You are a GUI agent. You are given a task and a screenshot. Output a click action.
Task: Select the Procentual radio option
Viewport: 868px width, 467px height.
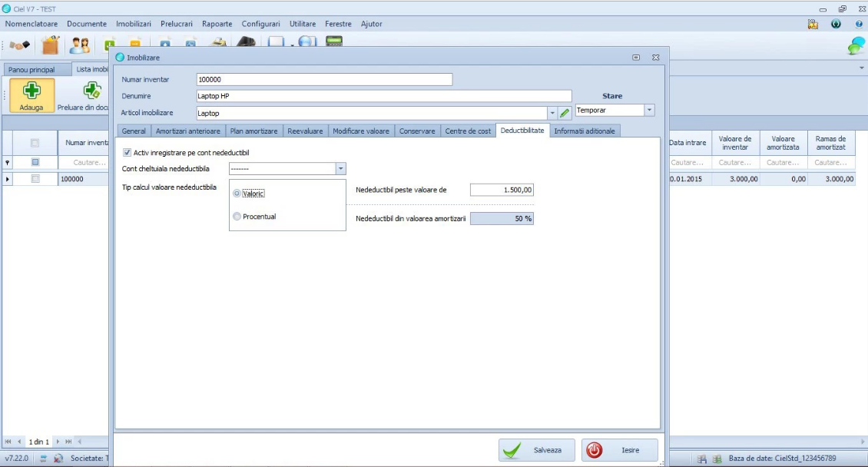point(237,217)
